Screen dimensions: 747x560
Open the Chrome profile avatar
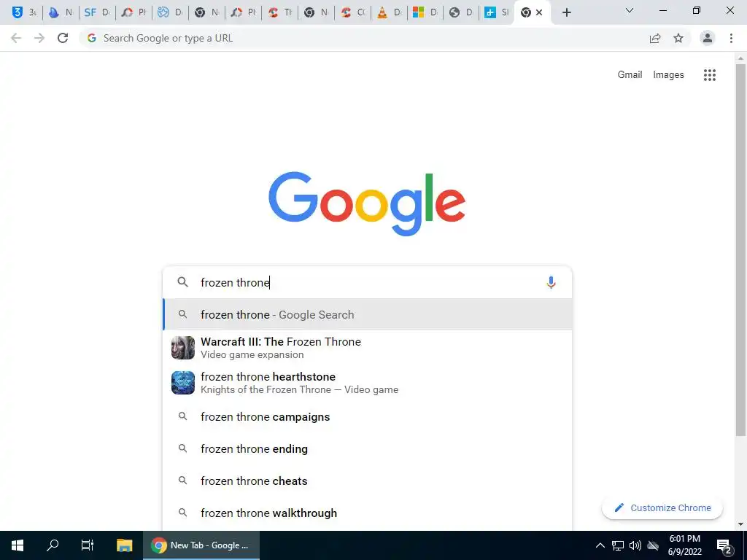(x=708, y=38)
